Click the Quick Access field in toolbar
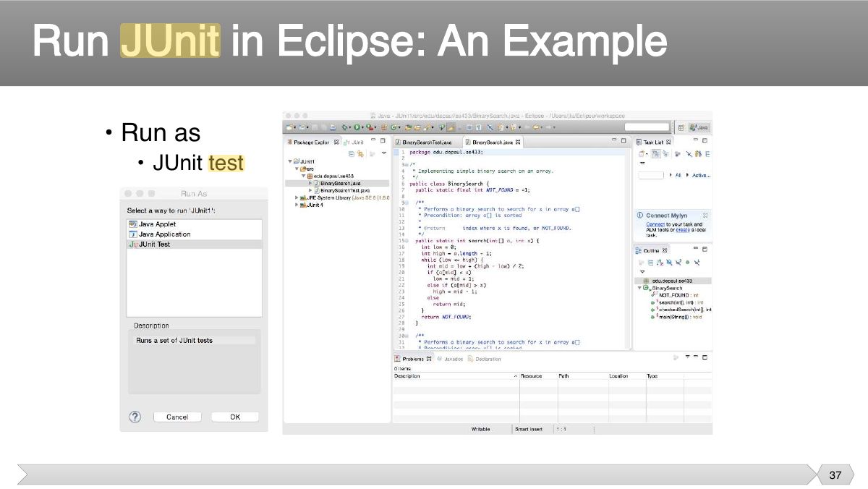The image size is (868, 489). coord(647,127)
